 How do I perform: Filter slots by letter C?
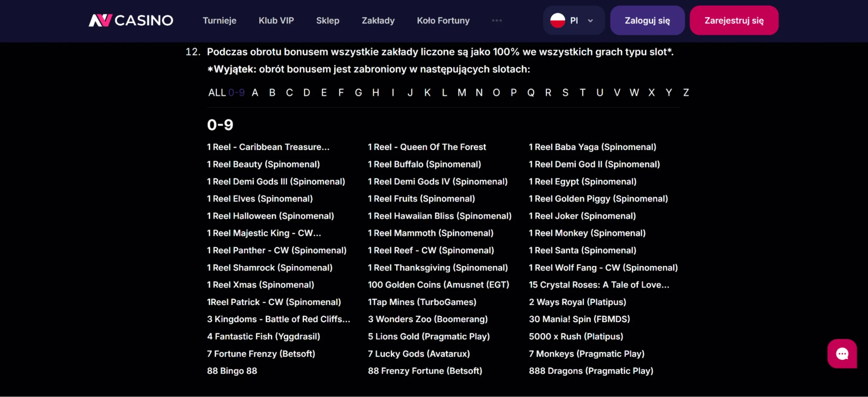[289, 93]
